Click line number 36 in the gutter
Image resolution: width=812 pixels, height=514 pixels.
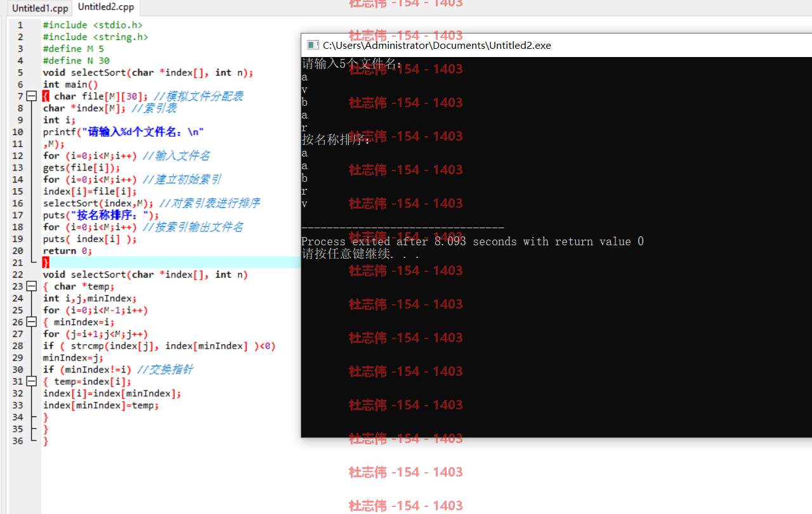pos(17,441)
